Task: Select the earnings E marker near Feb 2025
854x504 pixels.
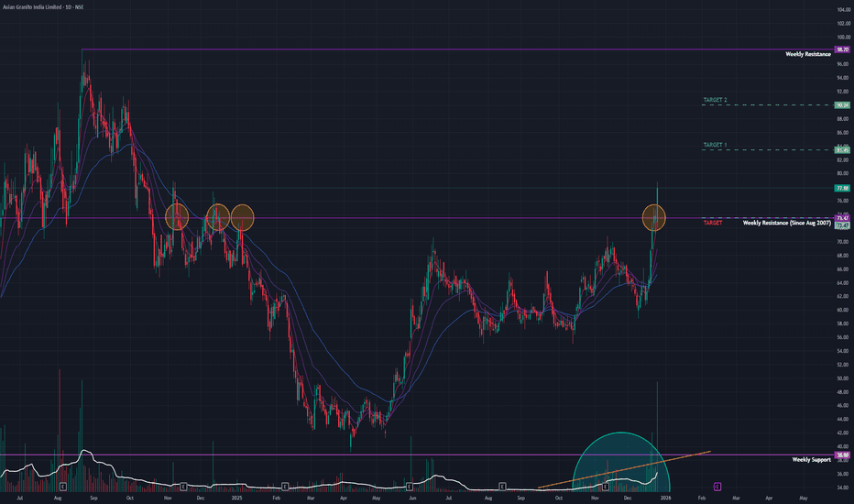Action: point(285,486)
